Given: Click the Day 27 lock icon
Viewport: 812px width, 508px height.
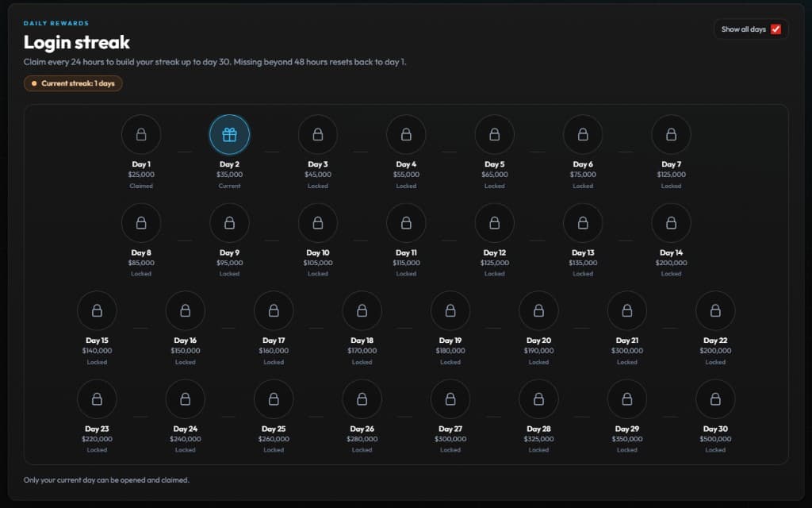Looking at the screenshot, I should tap(450, 398).
